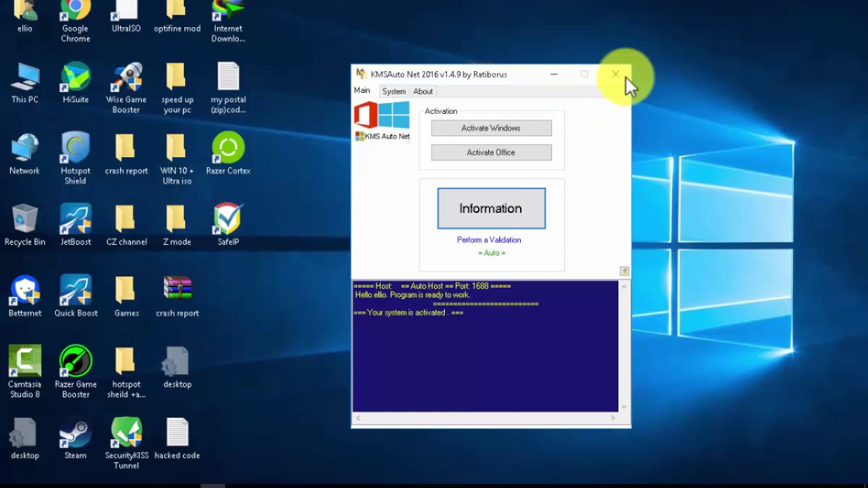The height and width of the screenshot is (488, 868).
Task: Open the Google Chrome desktop shortcut
Action: [x=75, y=20]
